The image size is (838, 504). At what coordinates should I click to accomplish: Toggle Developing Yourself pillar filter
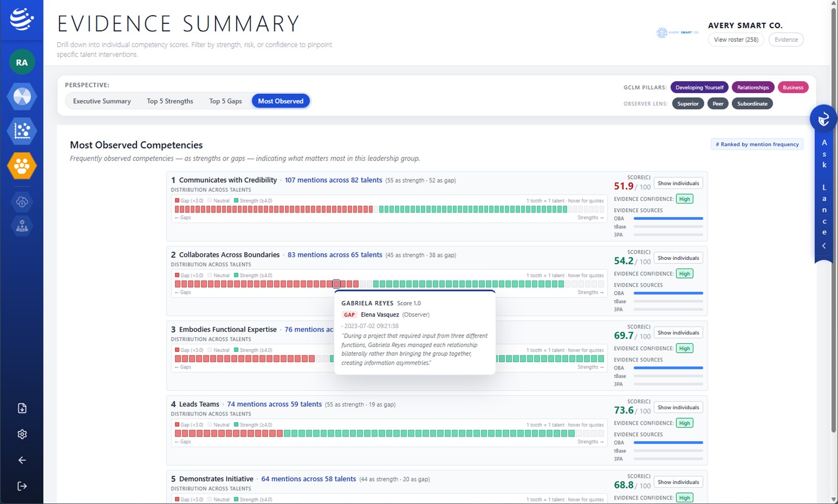click(x=699, y=87)
